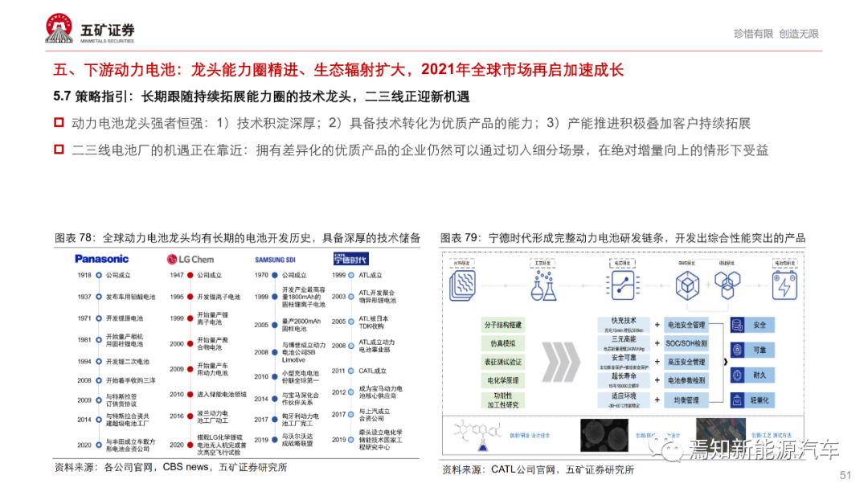The width and height of the screenshot is (868, 488).
Task: Click CATL 2011 timeline marker
Action: [351, 371]
